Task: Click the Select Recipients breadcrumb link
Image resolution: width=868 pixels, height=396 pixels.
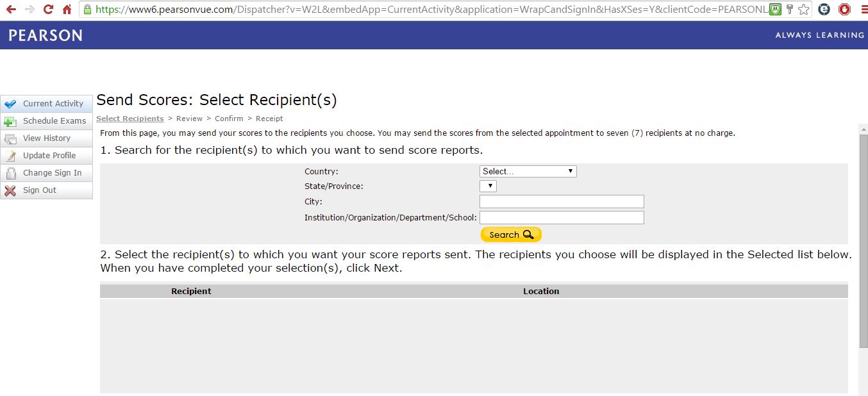Action: click(x=129, y=119)
